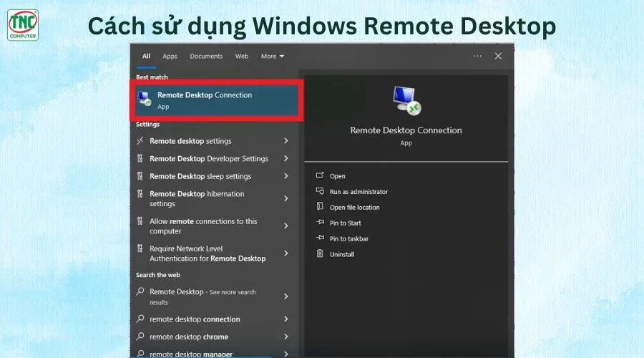Open the More dropdown filter
The width and height of the screenshot is (644, 358).
[x=273, y=56]
